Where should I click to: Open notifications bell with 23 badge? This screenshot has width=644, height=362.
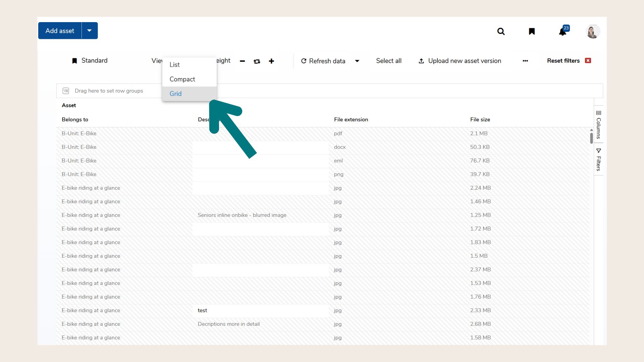pyautogui.click(x=562, y=32)
